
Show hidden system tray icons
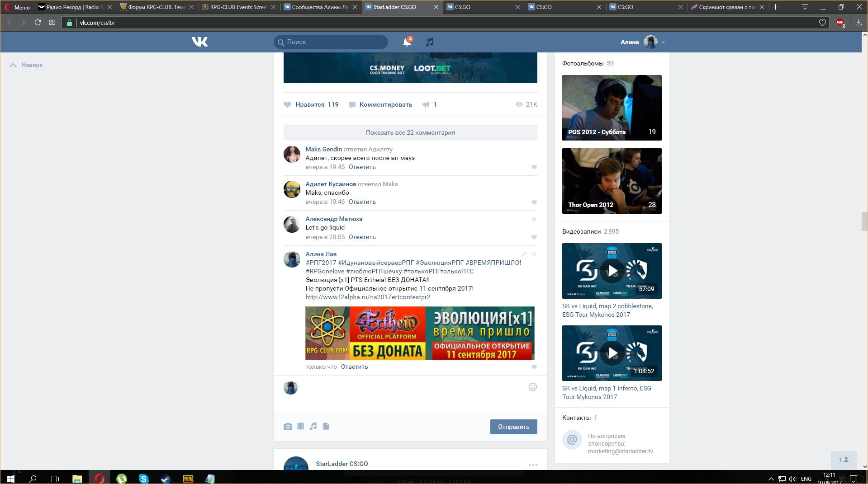[x=771, y=479]
